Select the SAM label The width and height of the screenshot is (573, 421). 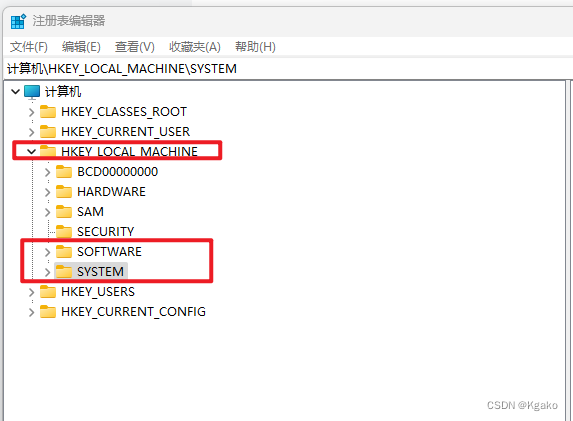[x=90, y=212]
